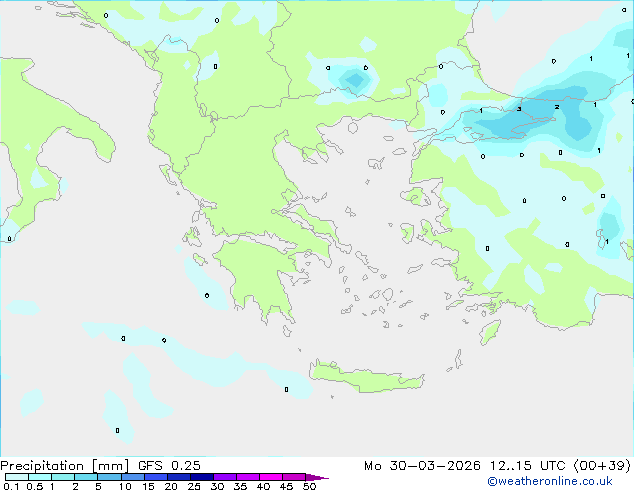
Task: Pick the 15–20 mm blue legend swatch
Action: tap(156, 477)
